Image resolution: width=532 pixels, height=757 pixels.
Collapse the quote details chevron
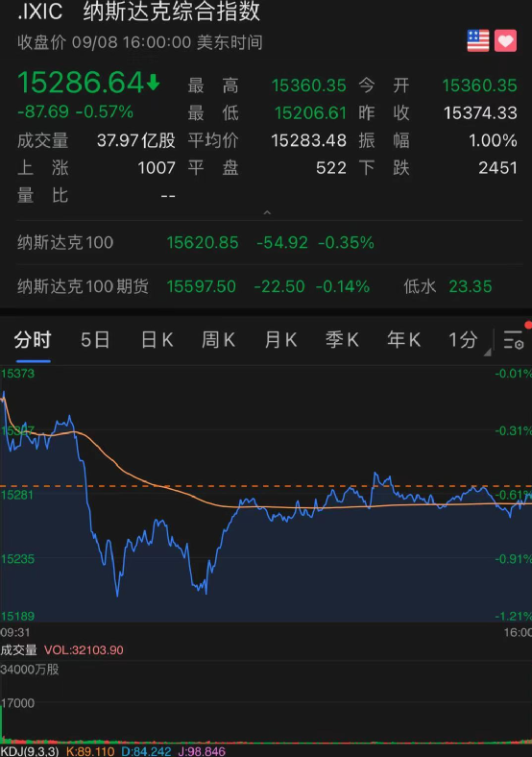(x=267, y=212)
